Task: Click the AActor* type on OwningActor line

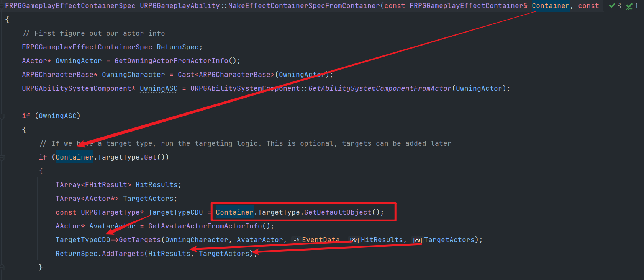Action: tap(36, 61)
